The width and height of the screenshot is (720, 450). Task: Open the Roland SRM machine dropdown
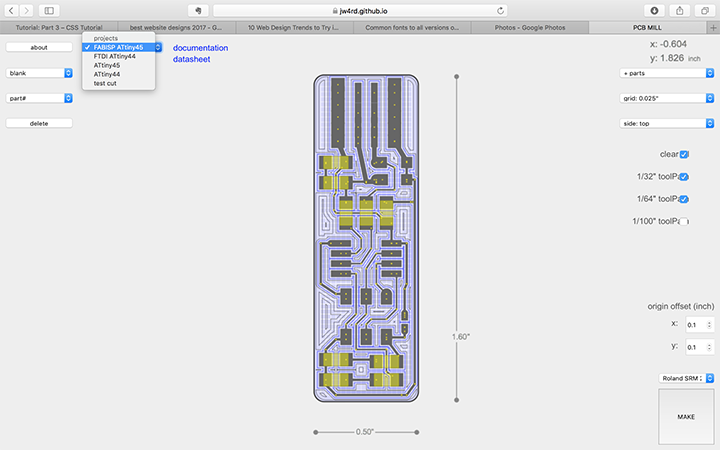686,378
